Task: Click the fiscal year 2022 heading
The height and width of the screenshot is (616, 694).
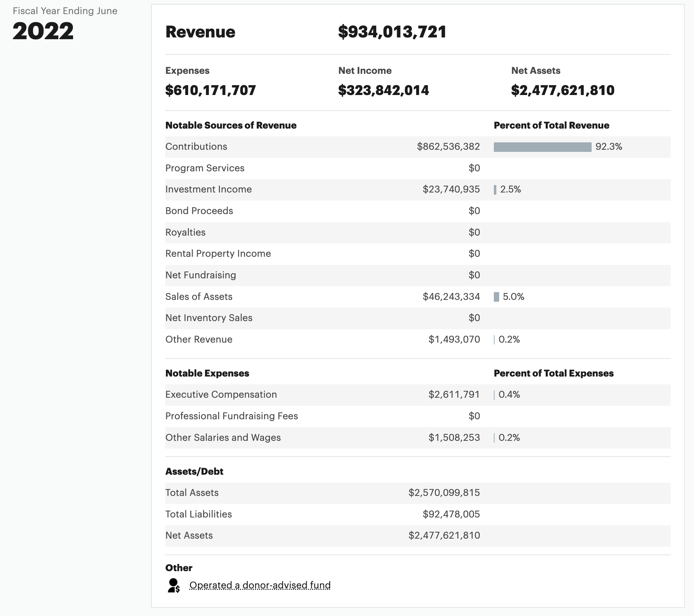Action: pos(43,31)
